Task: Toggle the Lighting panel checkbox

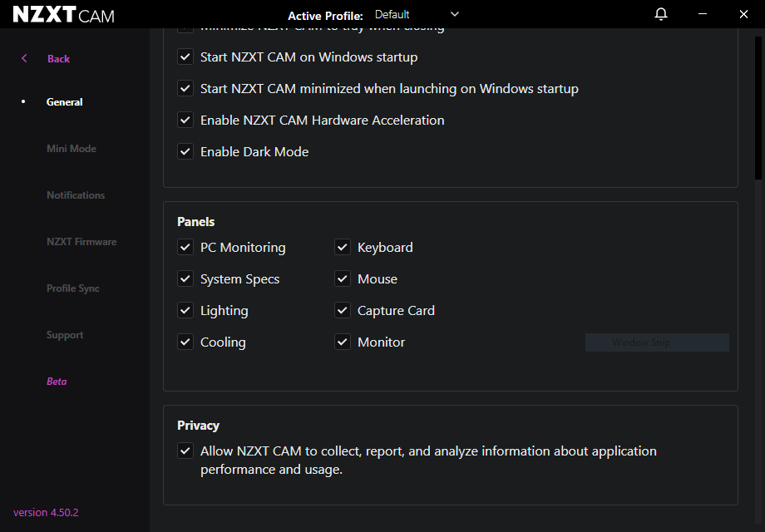Action: pos(185,310)
